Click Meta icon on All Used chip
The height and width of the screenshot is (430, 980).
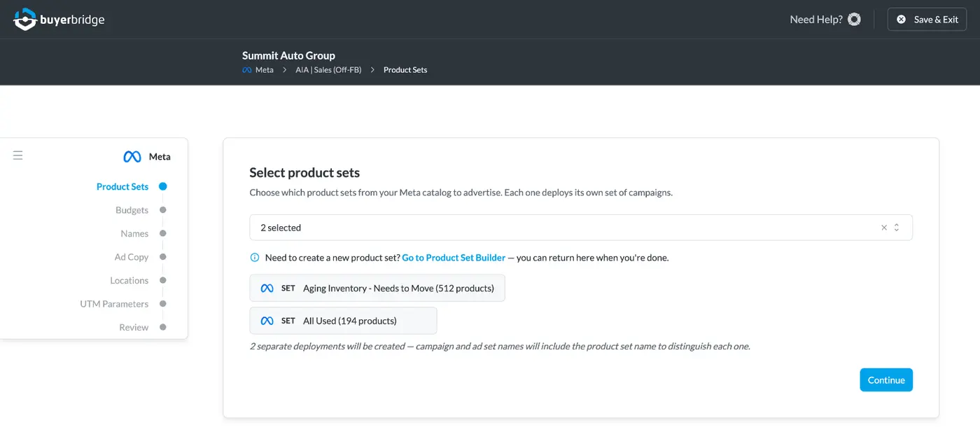tap(267, 321)
